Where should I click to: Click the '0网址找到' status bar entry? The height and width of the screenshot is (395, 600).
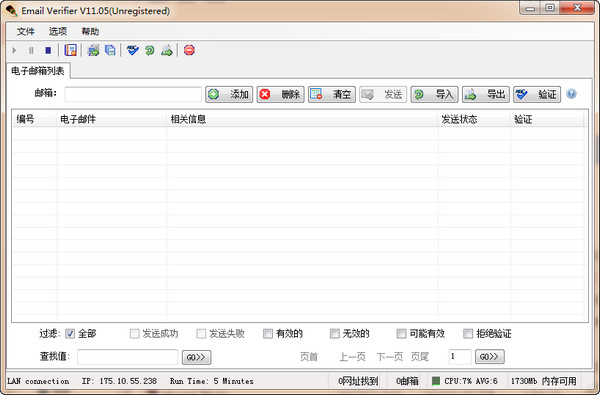coord(358,381)
